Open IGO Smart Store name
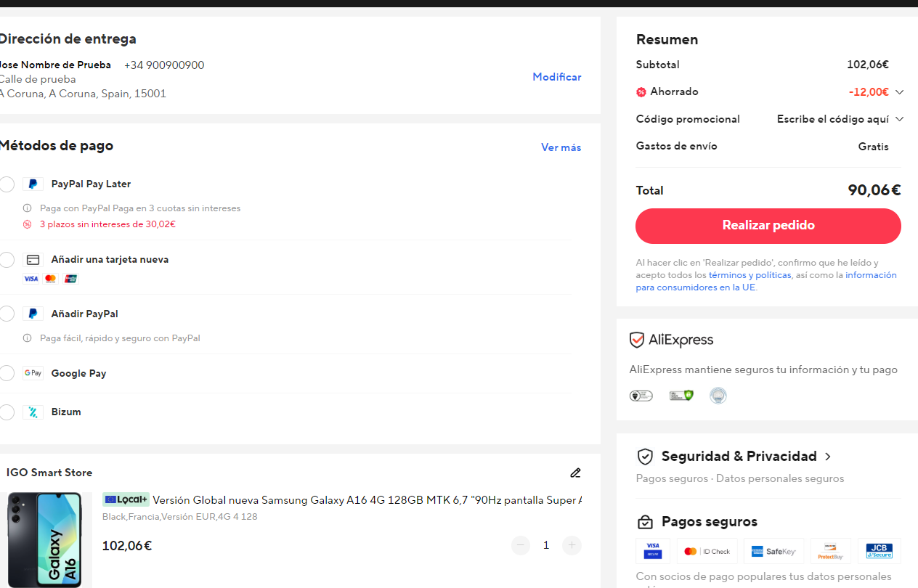918x588 pixels. pos(49,473)
